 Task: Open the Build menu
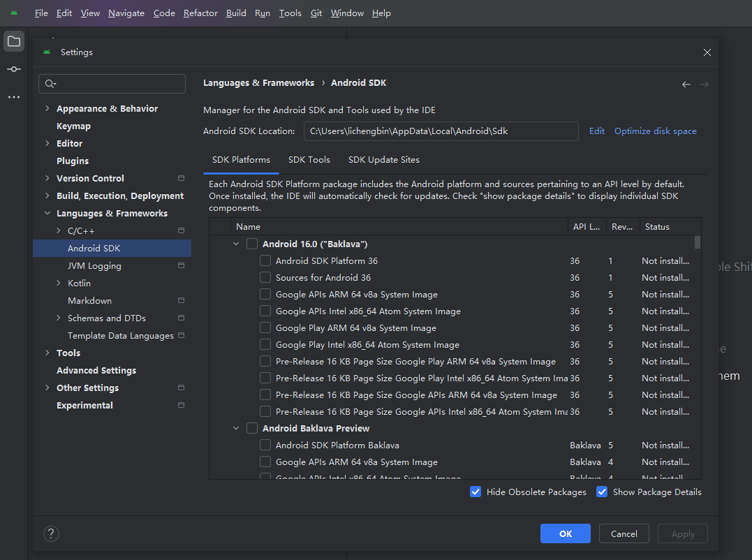click(236, 13)
